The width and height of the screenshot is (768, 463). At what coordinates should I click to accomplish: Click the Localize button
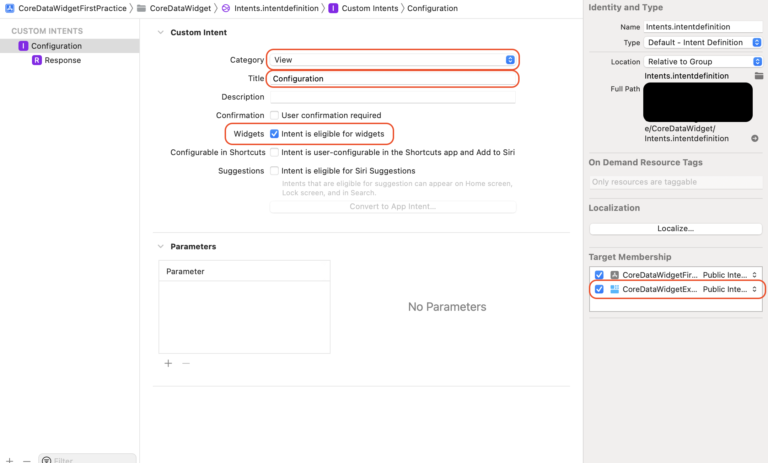click(x=675, y=228)
